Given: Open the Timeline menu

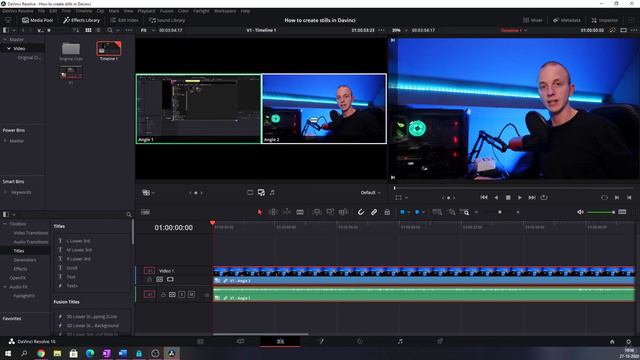Looking at the screenshot, I should 84,11.
